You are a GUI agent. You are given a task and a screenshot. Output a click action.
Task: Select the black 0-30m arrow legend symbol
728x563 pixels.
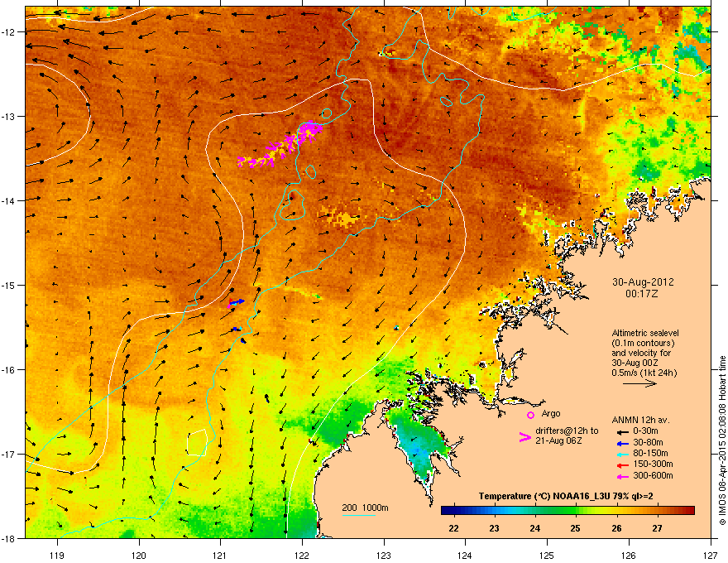[x=622, y=432]
